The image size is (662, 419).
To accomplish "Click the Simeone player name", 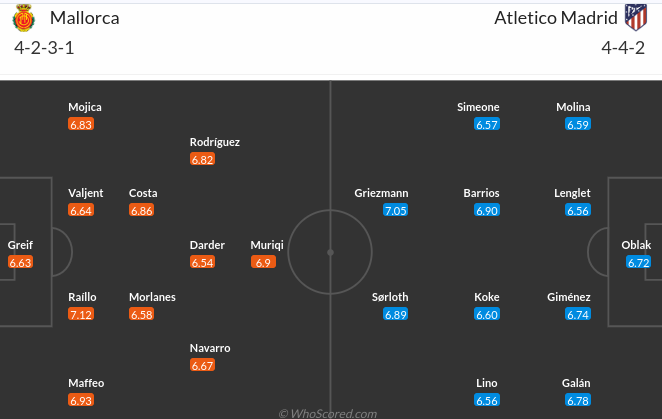I will pyautogui.click(x=478, y=107).
